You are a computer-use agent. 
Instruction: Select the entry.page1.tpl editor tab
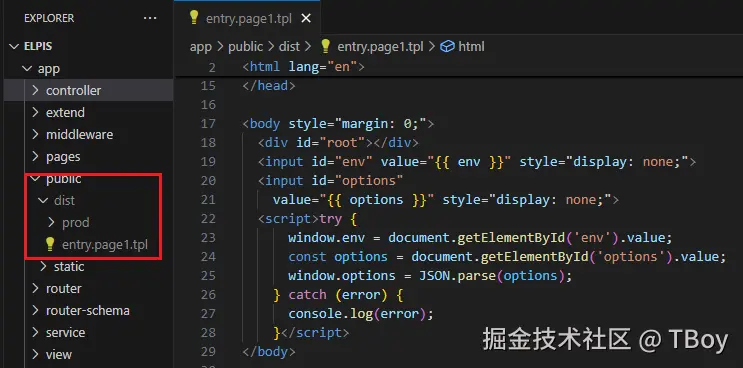(247, 18)
